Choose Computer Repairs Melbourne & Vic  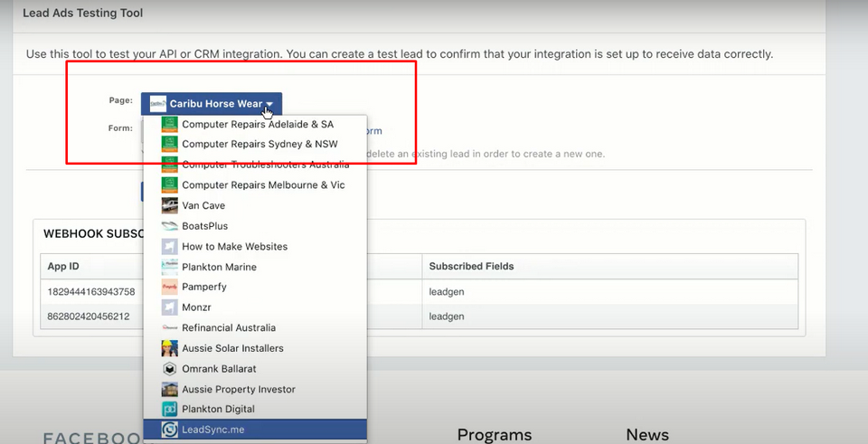(262, 184)
